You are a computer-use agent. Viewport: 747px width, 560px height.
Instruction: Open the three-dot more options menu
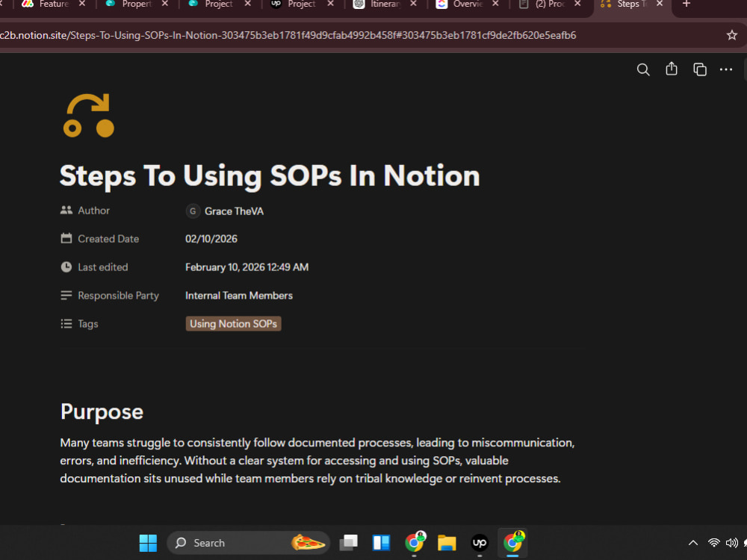coord(726,69)
